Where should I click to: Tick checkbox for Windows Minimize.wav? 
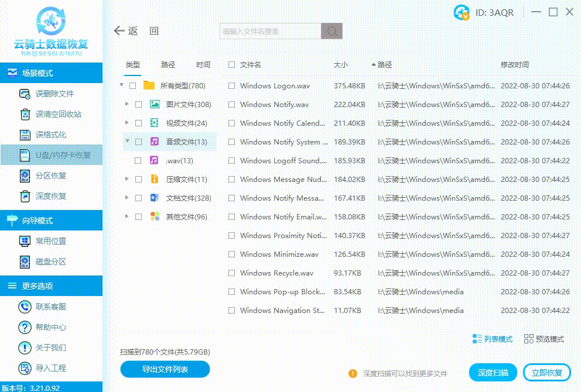coord(231,255)
